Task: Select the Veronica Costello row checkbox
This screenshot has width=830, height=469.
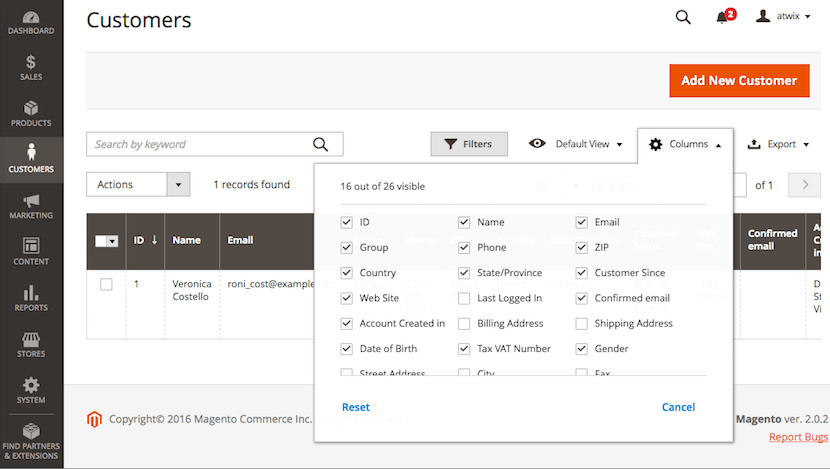Action: point(106,284)
